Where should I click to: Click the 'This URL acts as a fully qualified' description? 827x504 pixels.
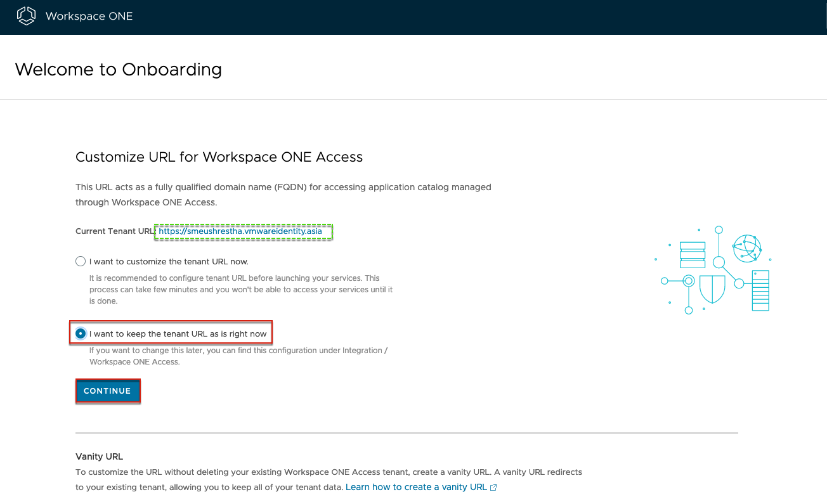(x=283, y=195)
